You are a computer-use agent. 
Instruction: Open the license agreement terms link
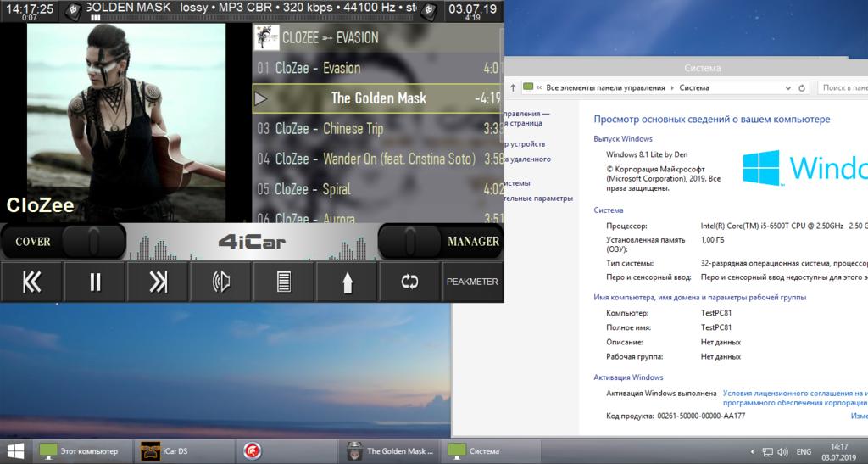pyautogui.click(x=794, y=394)
